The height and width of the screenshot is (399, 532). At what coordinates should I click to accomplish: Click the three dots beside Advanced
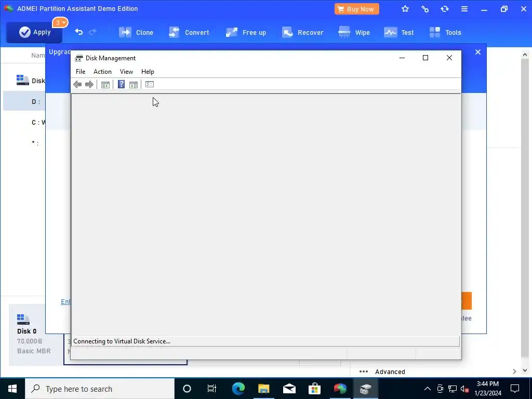363,371
